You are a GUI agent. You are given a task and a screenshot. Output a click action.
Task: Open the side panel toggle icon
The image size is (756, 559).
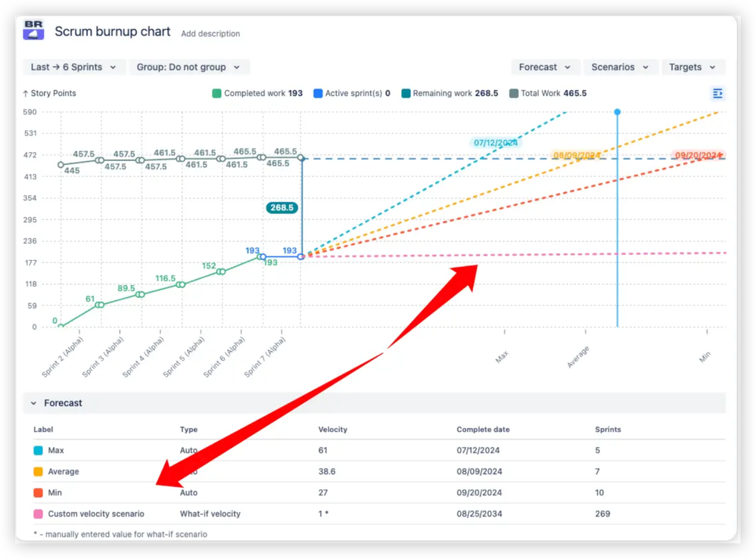(717, 94)
